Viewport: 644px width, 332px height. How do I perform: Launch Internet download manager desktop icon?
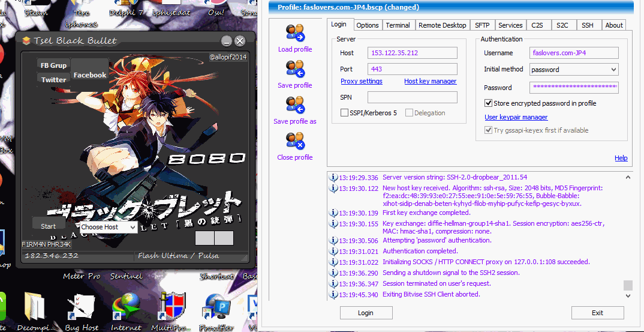(x=127, y=306)
